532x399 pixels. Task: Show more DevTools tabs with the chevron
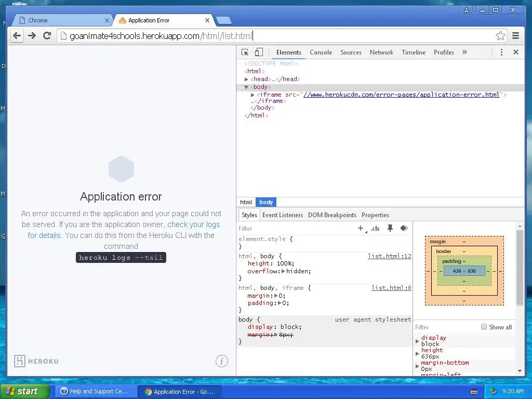tap(464, 52)
